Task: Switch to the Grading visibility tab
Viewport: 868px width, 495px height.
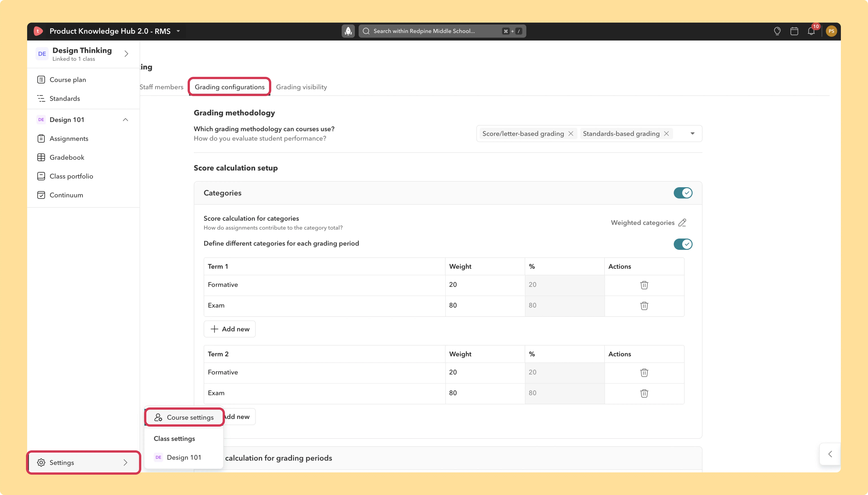Action: click(x=301, y=87)
